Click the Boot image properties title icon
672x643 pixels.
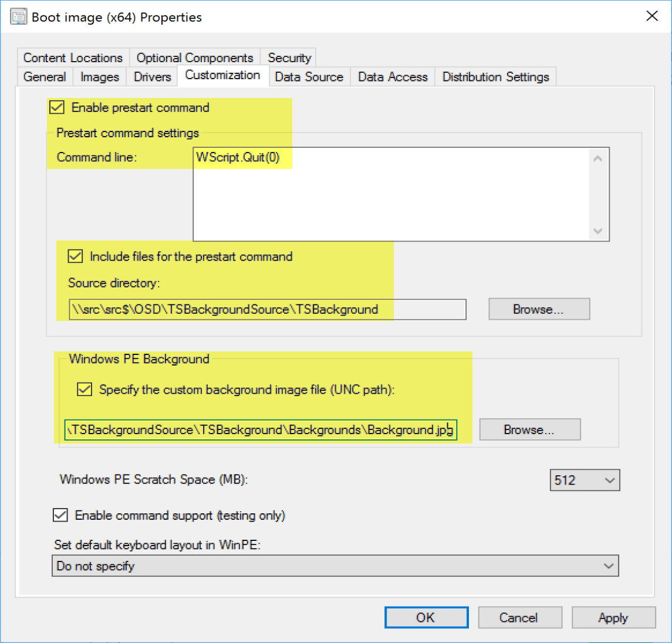[19, 17]
